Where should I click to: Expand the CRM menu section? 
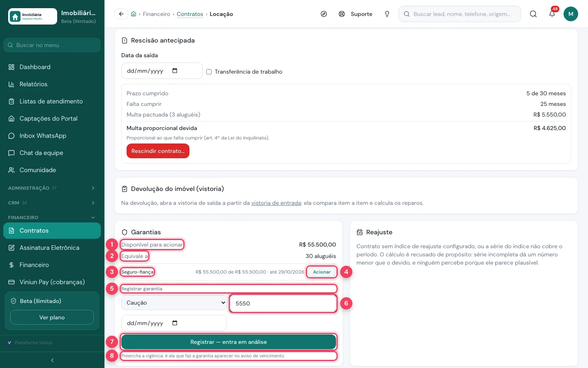coord(52,203)
